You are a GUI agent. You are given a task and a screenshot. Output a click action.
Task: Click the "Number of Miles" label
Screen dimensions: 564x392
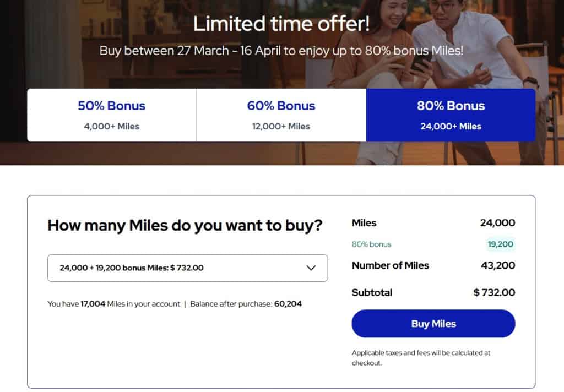click(390, 265)
